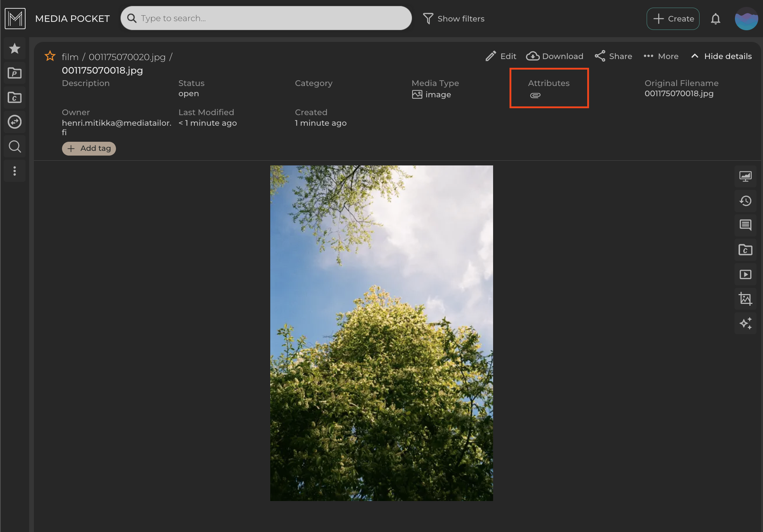Click the Create button
This screenshot has width=763, height=532.
point(673,19)
